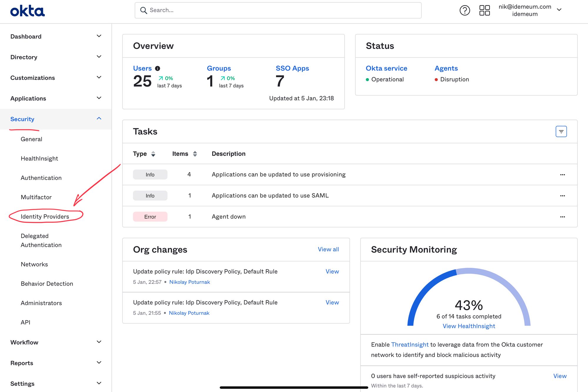Open Delegated Authentication in the sidebar
The width and height of the screenshot is (588, 392).
tap(41, 240)
